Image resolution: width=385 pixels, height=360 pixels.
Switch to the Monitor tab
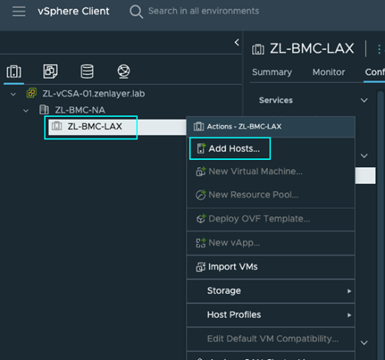tap(329, 72)
